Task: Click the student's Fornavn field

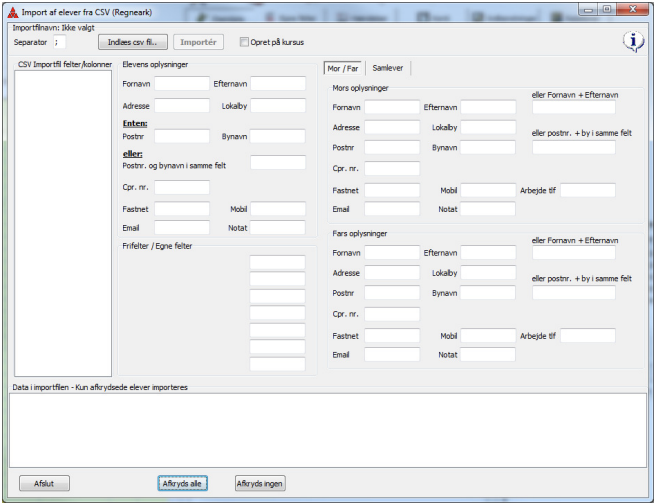Action: coord(182,84)
